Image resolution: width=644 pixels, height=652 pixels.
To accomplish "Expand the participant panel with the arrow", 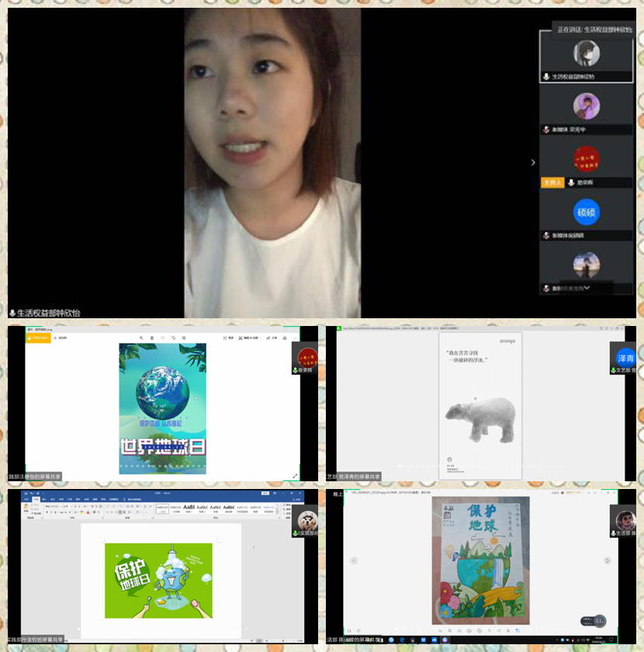I will [x=532, y=162].
